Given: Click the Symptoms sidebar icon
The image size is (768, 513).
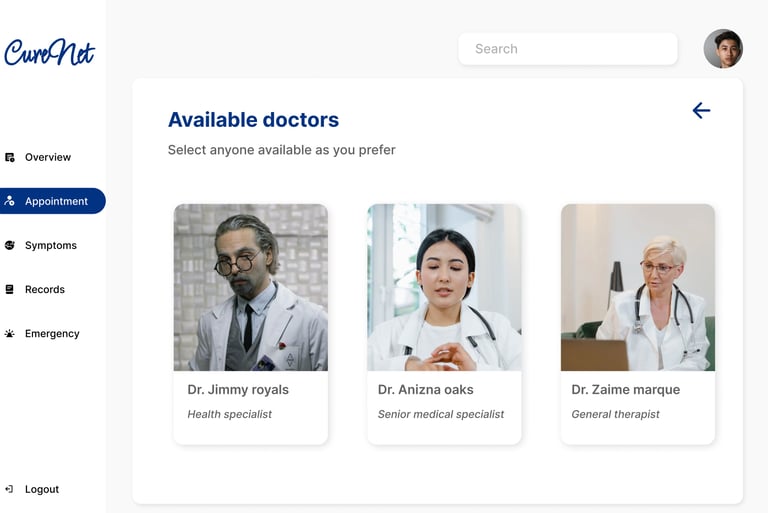Looking at the screenshot, I should pyautogui.click(x=10, y=245).
